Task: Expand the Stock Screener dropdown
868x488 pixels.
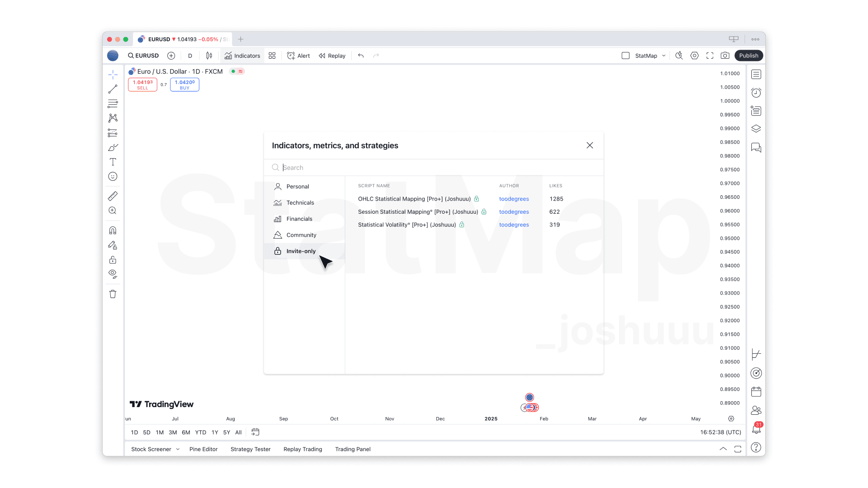Action: pos(155,449)
